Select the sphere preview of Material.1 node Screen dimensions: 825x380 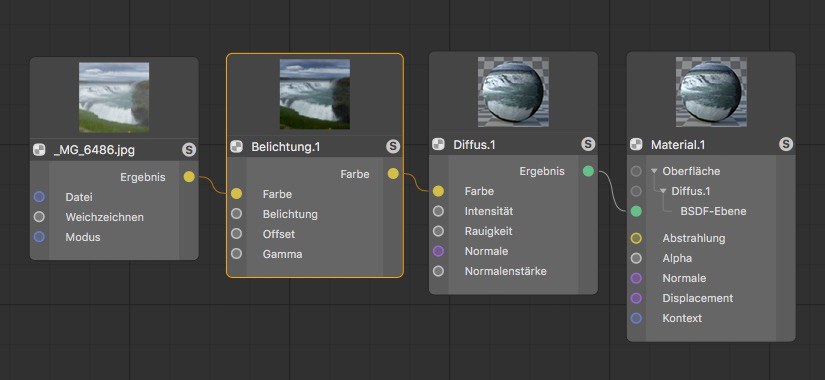711,92
